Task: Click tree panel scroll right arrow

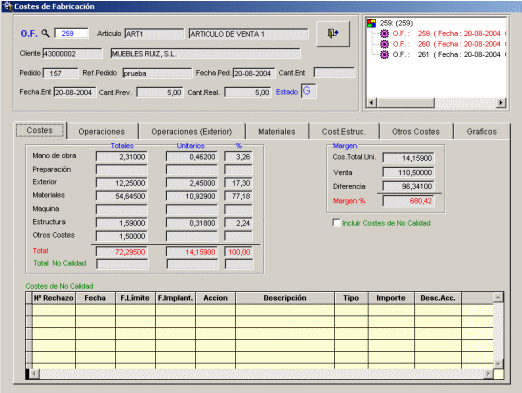Action: point(501,103)
